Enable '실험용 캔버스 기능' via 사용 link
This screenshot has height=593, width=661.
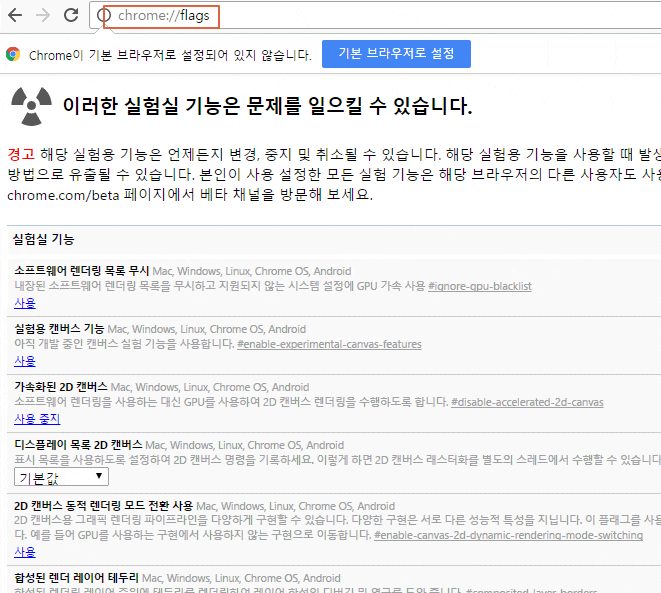(25, 361)
